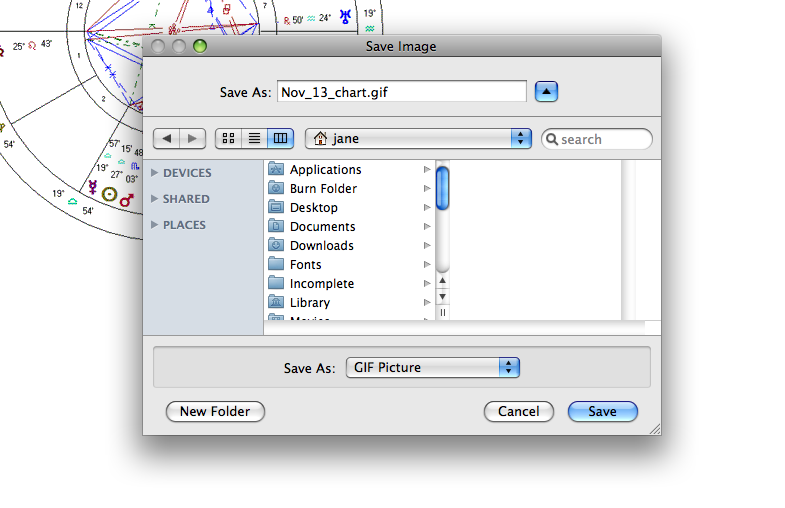Collapse the dialog with the blue triangle button
Image resolution: width=785 pixels, height=508 pixels.
546,92
